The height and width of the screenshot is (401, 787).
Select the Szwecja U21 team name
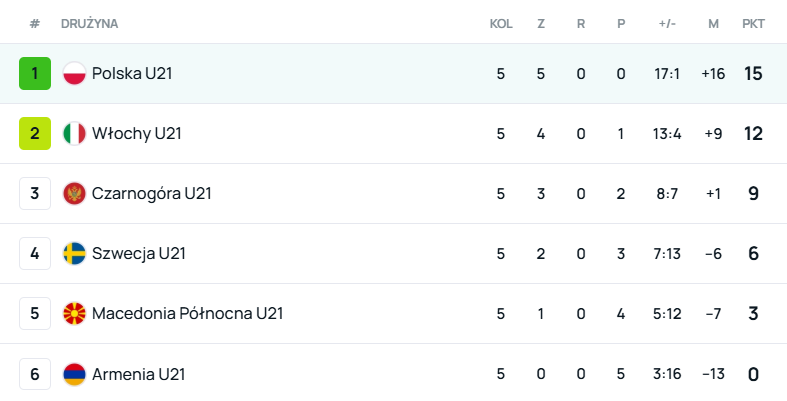138,253
